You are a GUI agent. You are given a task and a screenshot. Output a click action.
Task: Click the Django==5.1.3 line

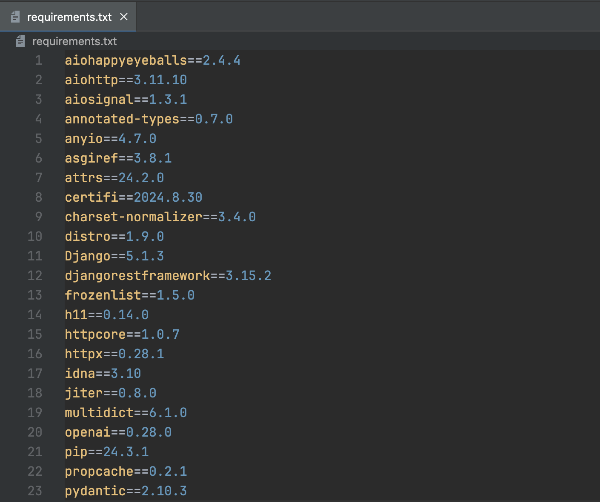[114, 256]
